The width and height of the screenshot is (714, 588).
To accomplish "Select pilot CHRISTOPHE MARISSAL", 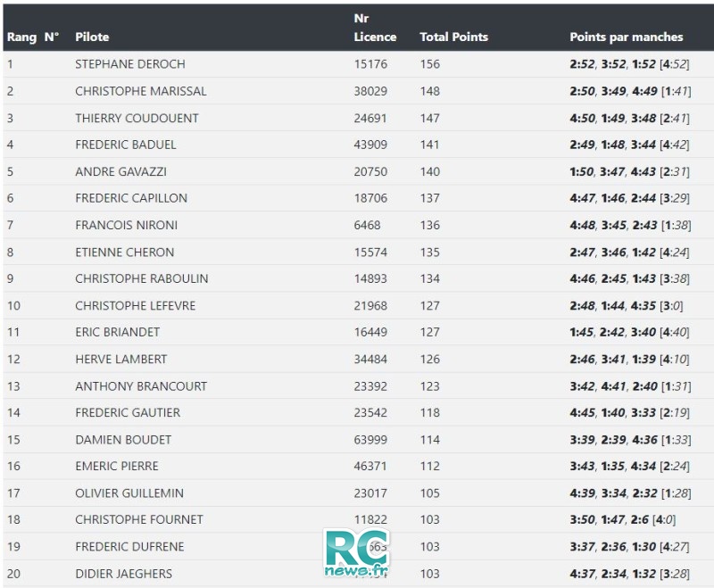I will 141,91.
